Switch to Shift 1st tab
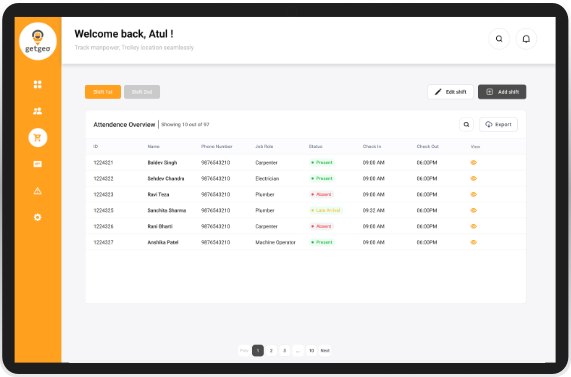 point(103,92)
